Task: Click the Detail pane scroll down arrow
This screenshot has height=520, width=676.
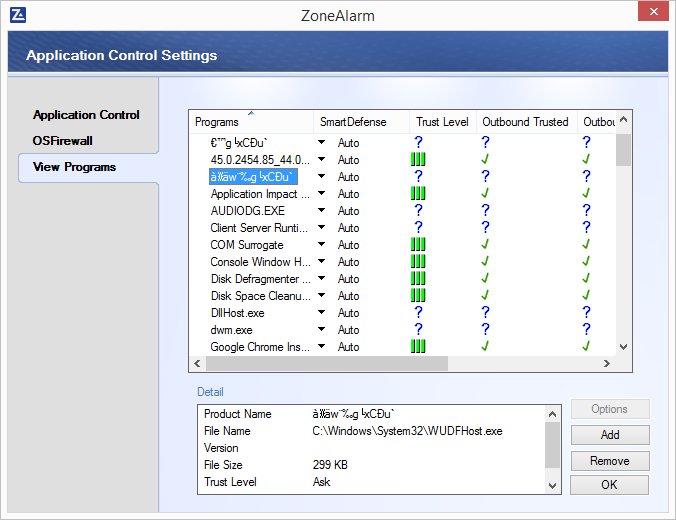Action: click(x=552, y=486)
